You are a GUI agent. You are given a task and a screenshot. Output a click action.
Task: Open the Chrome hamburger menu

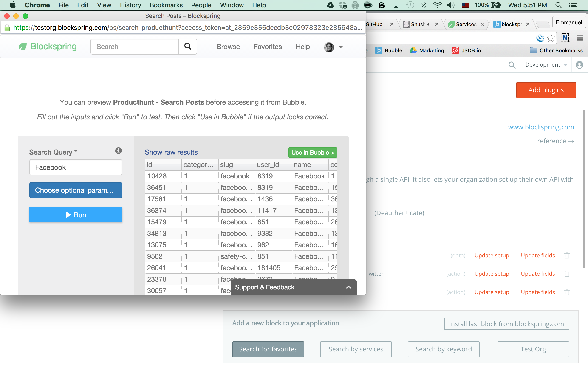pos(580,38)
